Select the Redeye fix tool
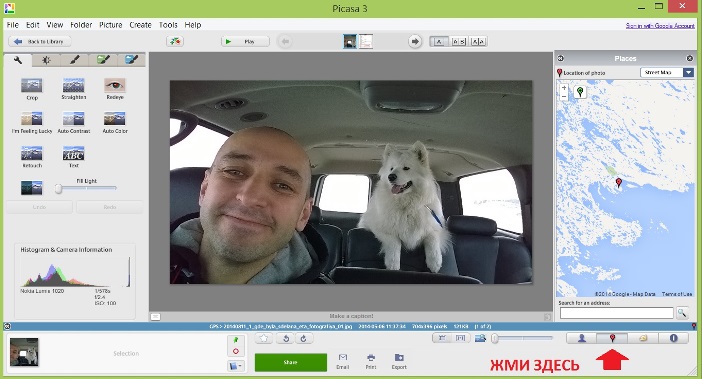Screen dimensions: 702x379 point(115,89)
